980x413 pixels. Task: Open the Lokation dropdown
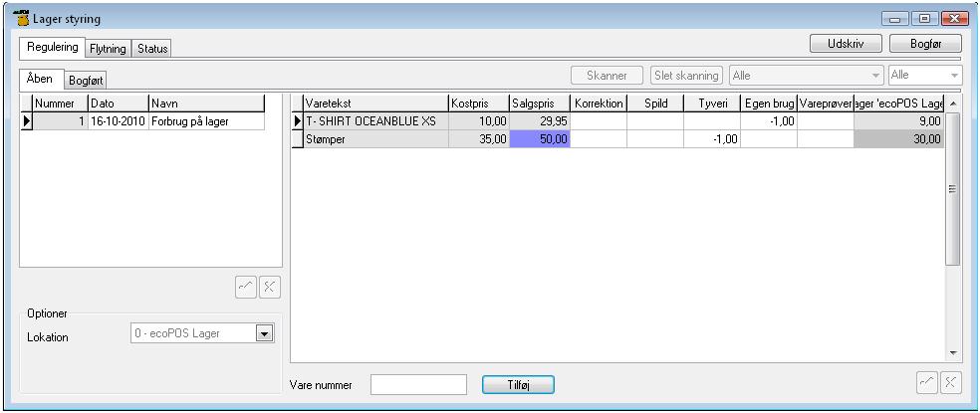click(263, 334)
